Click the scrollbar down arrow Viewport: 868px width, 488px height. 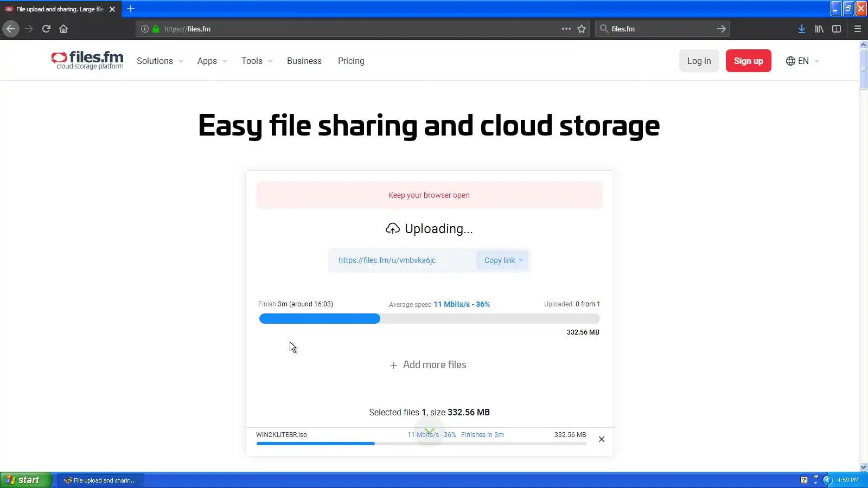coord(863,467)
